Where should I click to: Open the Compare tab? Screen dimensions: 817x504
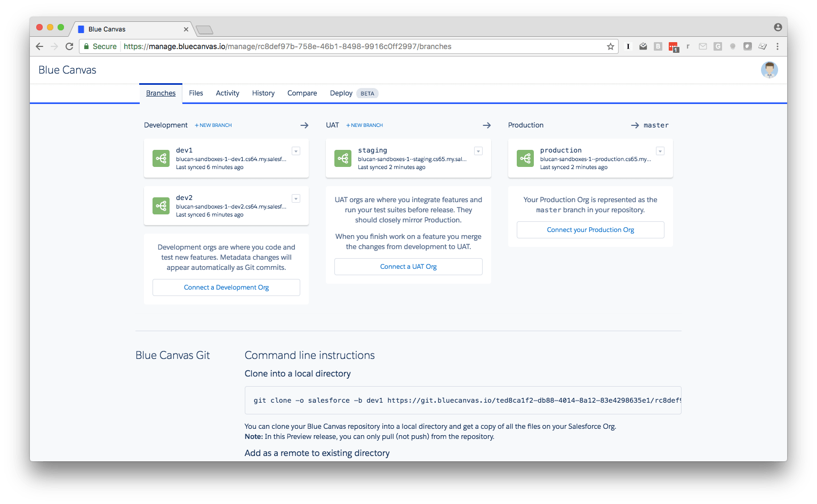302,93
